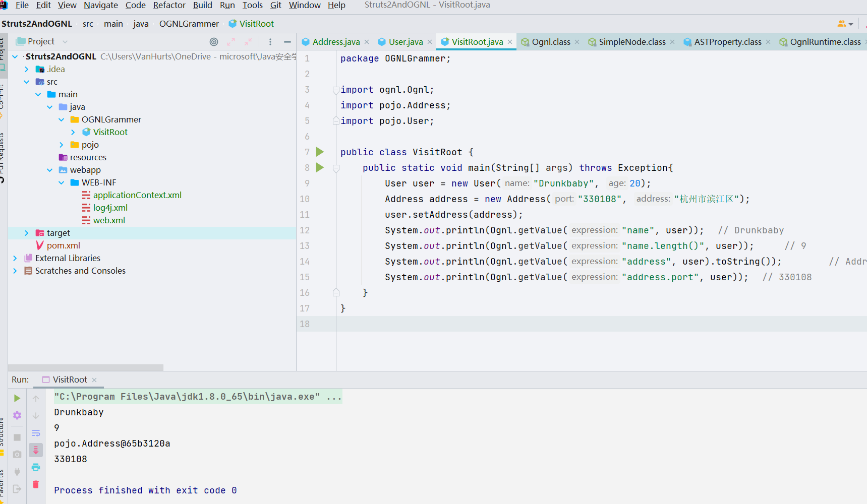Open pom.xml from the project tree
The width and height of the screenshot is (867, 504).
click(x=63, y=245)
